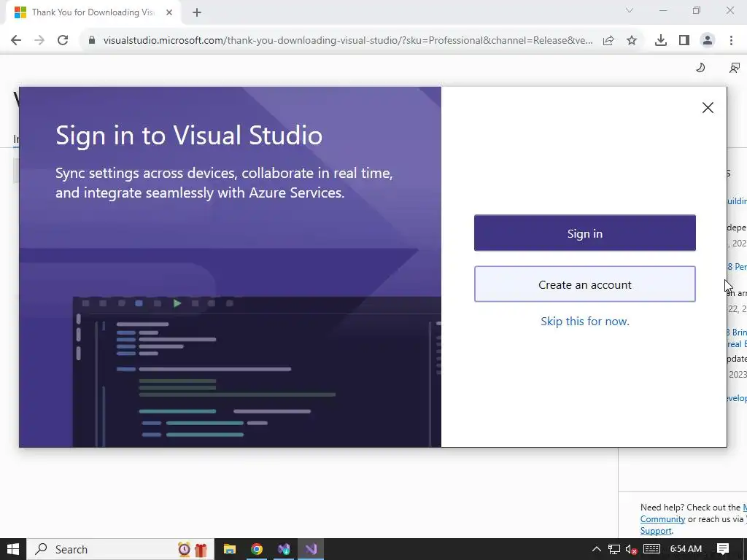Click Create an account button
The height and width of the screenshot is (560, 747).
584,284
